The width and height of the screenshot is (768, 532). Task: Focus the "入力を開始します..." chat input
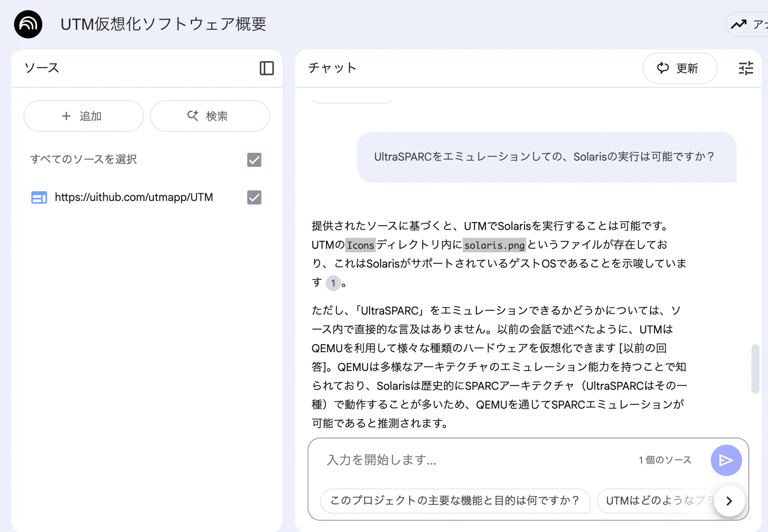478,460
